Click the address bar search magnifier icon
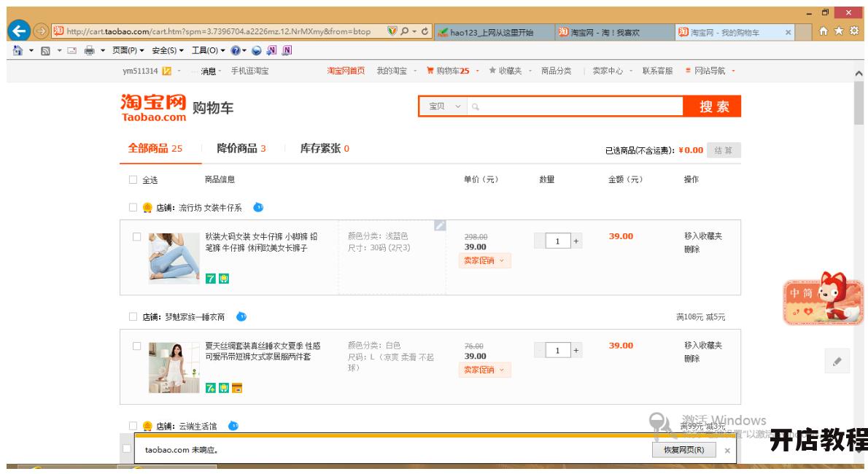 405,31
